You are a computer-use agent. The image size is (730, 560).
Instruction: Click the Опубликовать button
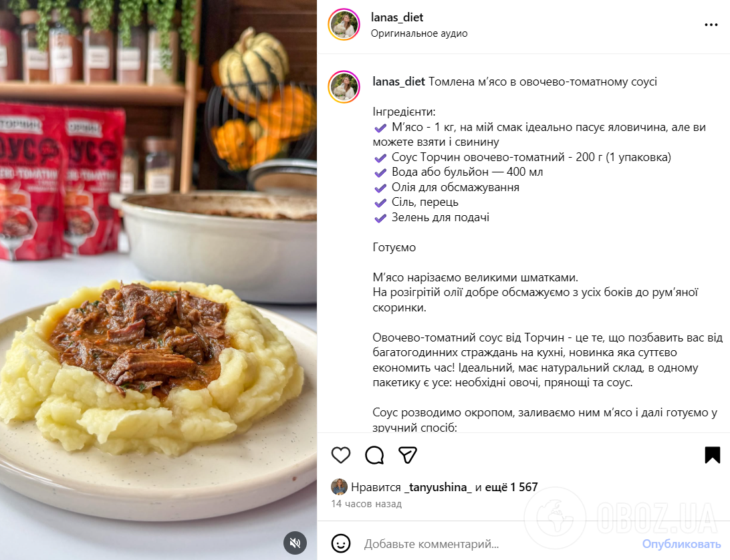coord(682,544)
